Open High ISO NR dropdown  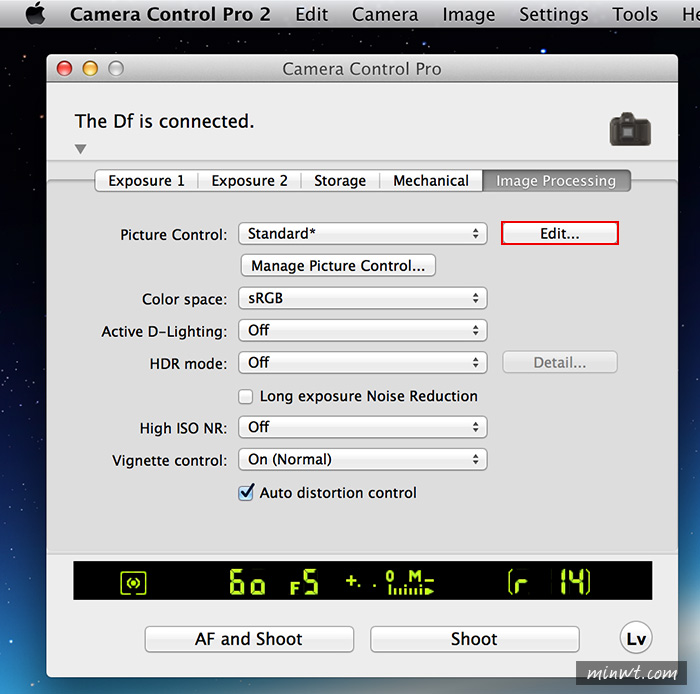(362, 427)
